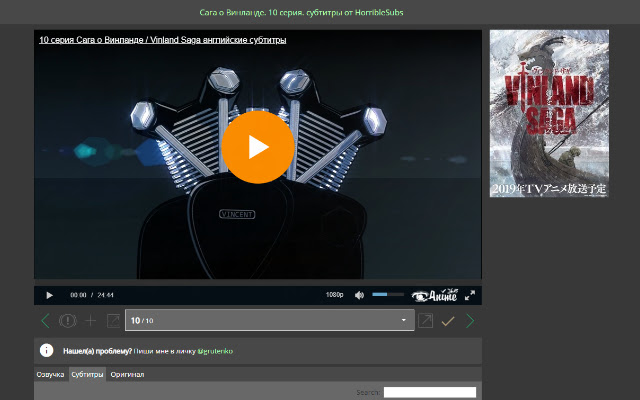
Task: Start video with the large orange play button
Action: (x=258, y=147)
